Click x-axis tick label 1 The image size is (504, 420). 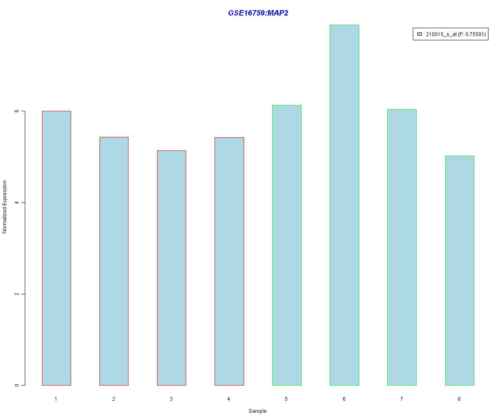tap(56, 399)
